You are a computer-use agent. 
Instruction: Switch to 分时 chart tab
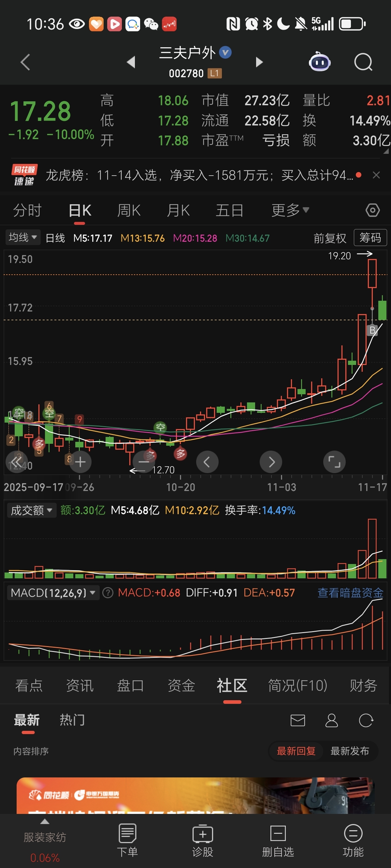click(27, 210)
